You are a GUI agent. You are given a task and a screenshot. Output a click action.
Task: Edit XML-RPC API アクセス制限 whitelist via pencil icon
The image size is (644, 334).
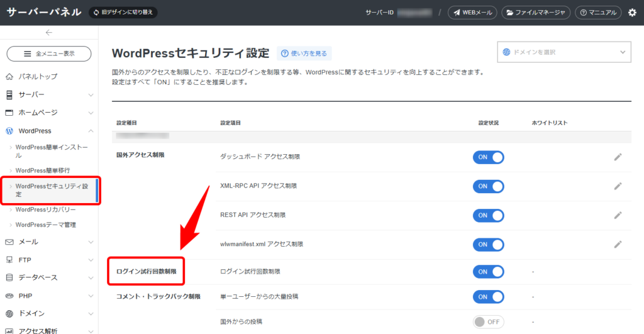coord(618,186)
